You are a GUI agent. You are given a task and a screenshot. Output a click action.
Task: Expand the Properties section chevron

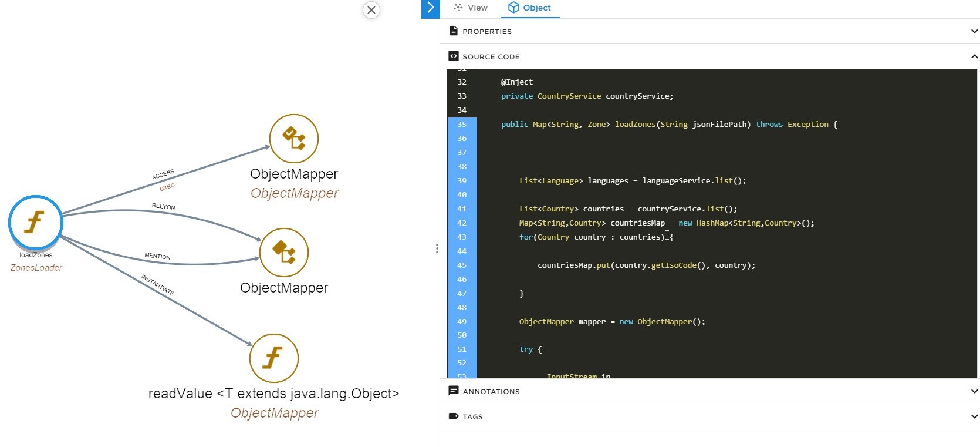point(974,31)
